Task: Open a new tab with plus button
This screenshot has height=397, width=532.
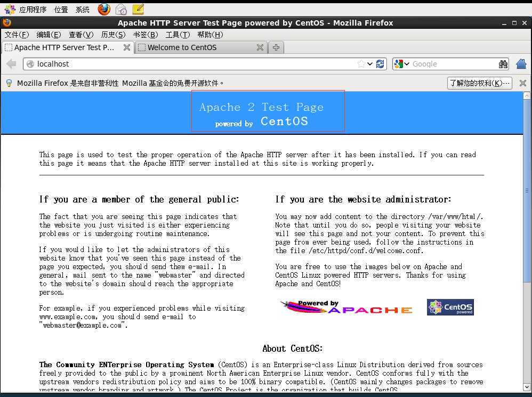Action: (x=276, y=47)
